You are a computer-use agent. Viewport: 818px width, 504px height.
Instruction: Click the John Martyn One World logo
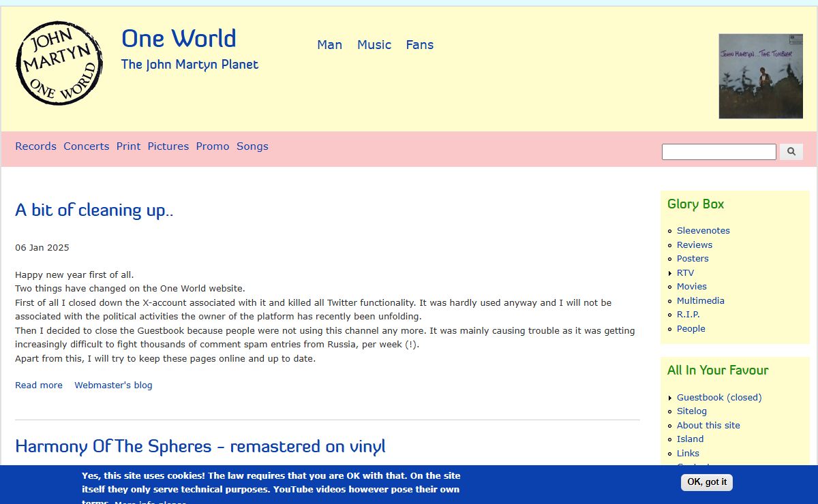click(59, 63)
